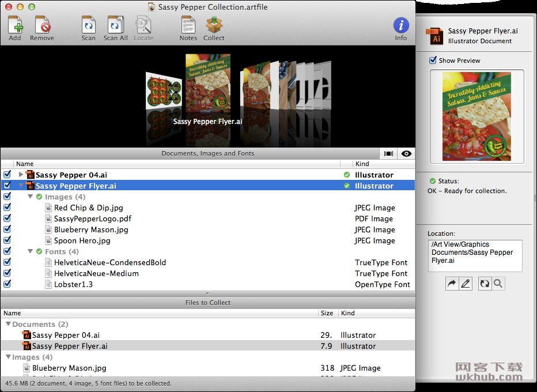Click Spoon Hero.jpg file icon
This screenshot has height=392, width=537.
[48, 240]
